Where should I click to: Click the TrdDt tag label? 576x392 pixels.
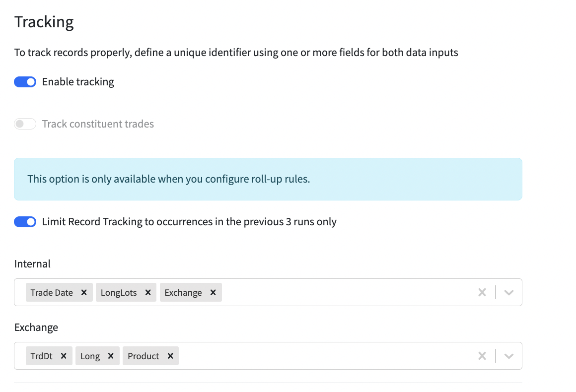pyautogui.click(x=42, y=356)
